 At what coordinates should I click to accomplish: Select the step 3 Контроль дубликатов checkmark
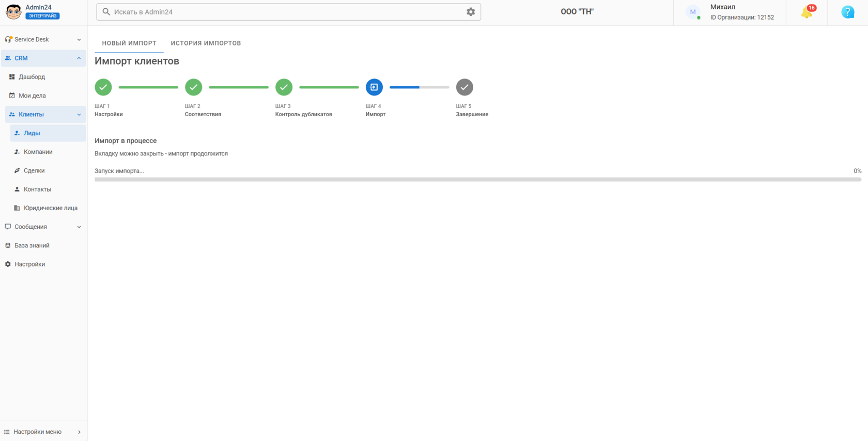(284, 87)
